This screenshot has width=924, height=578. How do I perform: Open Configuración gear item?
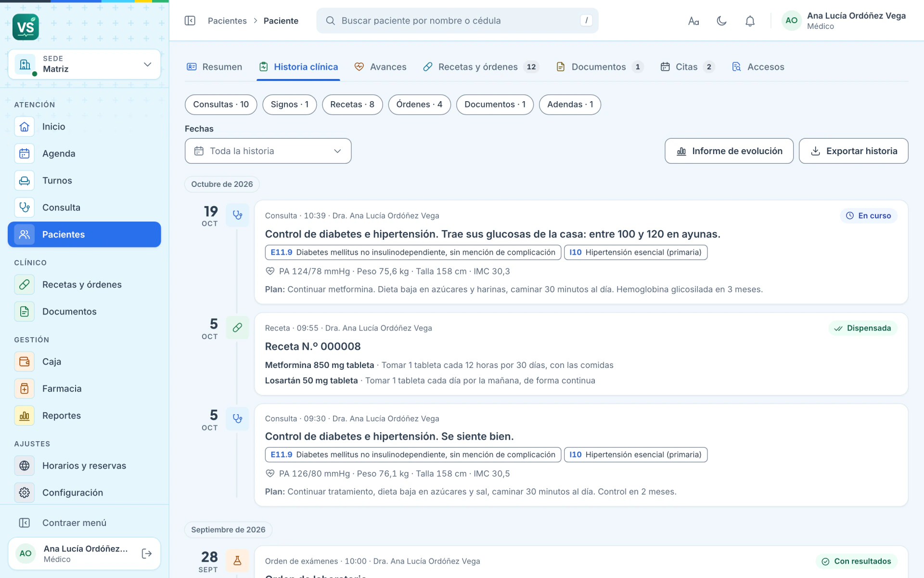[84, 493]
